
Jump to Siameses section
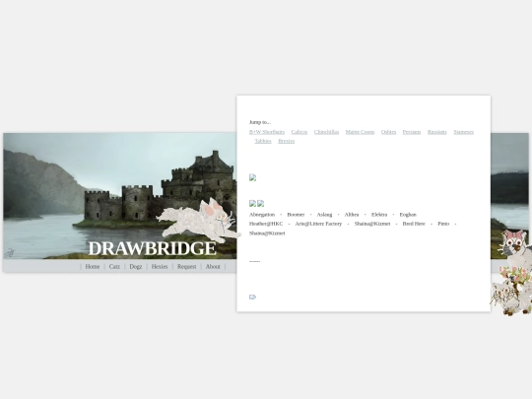(463, 132)
